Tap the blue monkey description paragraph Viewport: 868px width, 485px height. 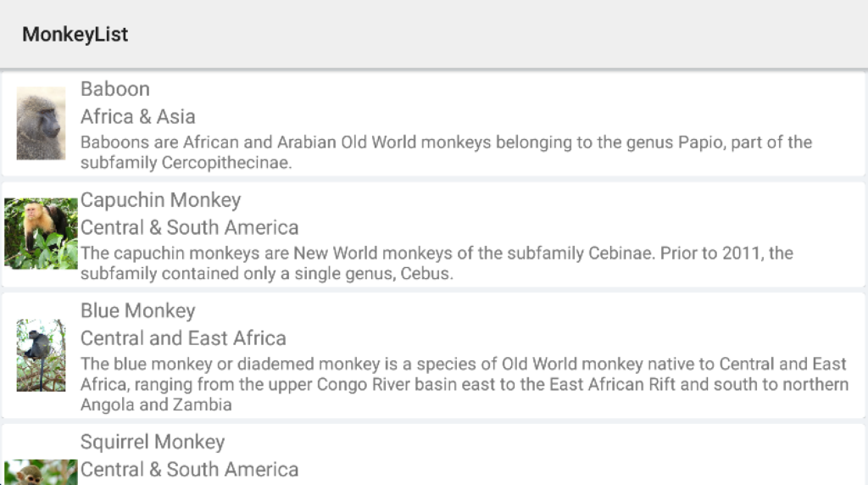click(465, 384)
